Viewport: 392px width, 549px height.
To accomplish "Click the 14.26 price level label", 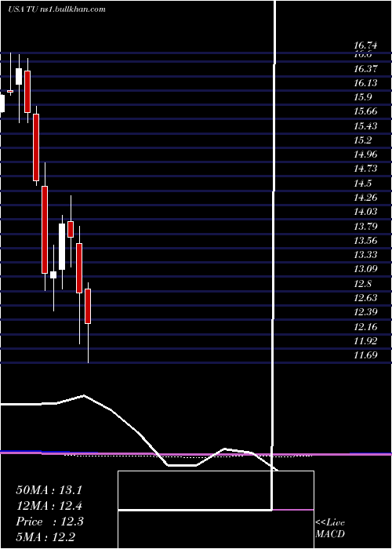I will click(365, 198).
